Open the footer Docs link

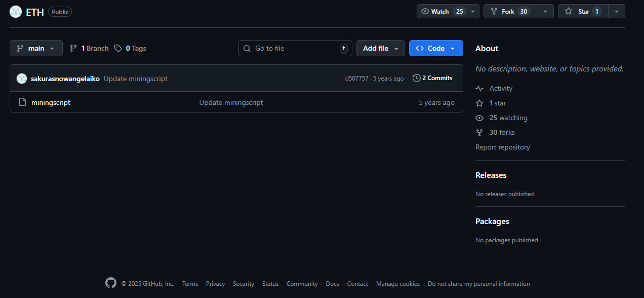[x=333, y=284]
